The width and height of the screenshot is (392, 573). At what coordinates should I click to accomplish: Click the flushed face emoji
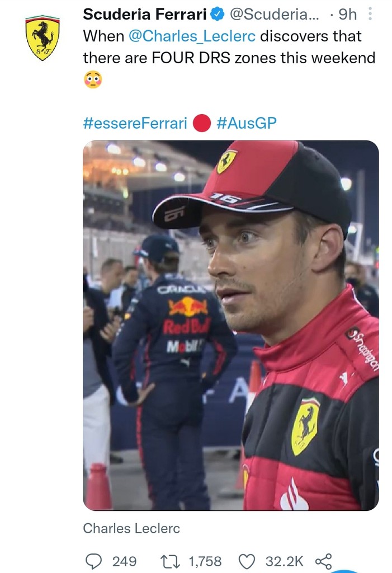click(93, 80)
